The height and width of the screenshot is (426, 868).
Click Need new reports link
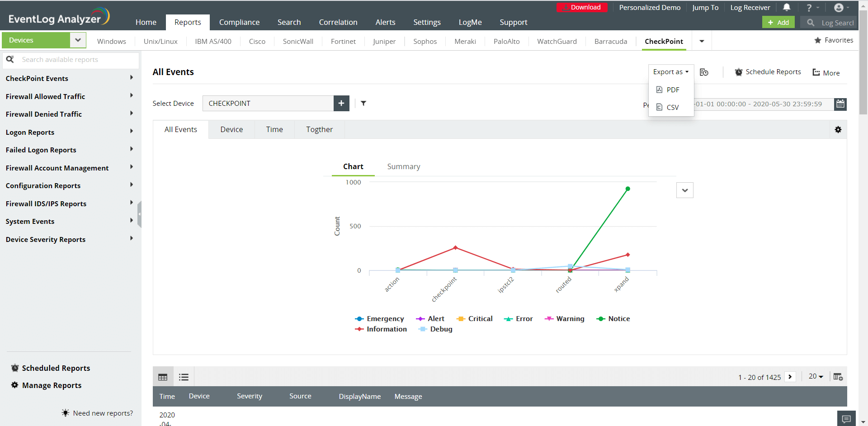98,413
